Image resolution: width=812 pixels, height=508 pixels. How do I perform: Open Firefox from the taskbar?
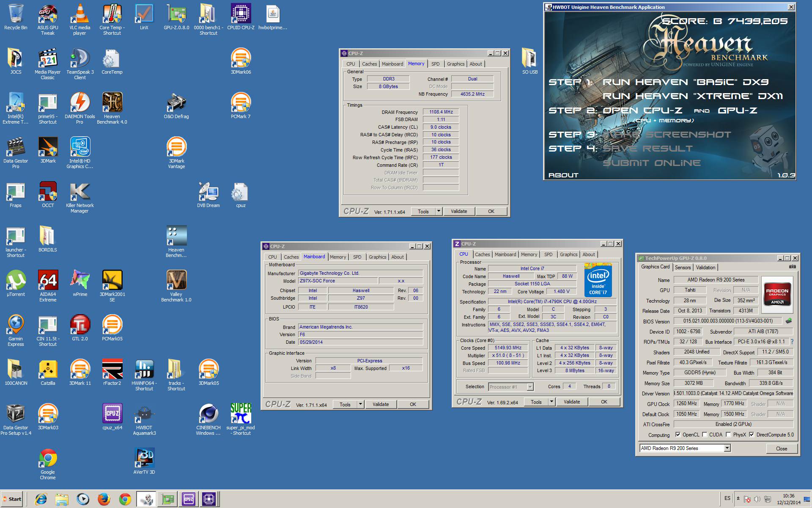[x=104, y=500]
